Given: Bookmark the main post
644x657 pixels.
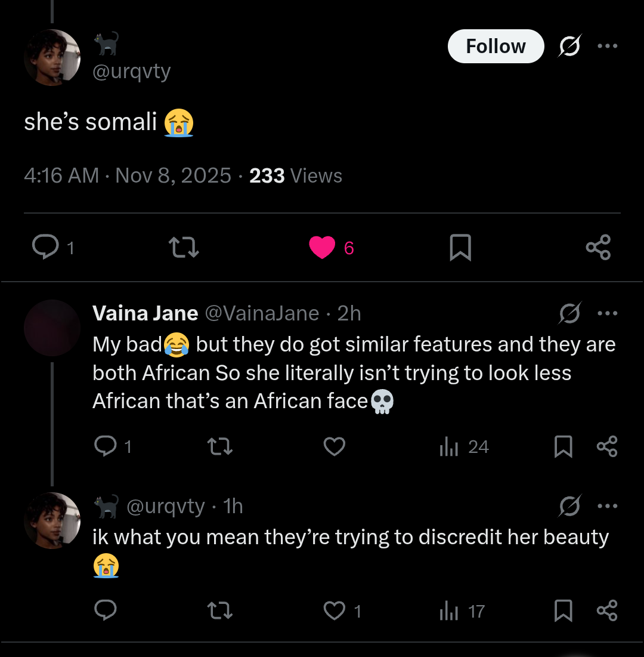Looking at the screenshot, I should pos(460,247).
